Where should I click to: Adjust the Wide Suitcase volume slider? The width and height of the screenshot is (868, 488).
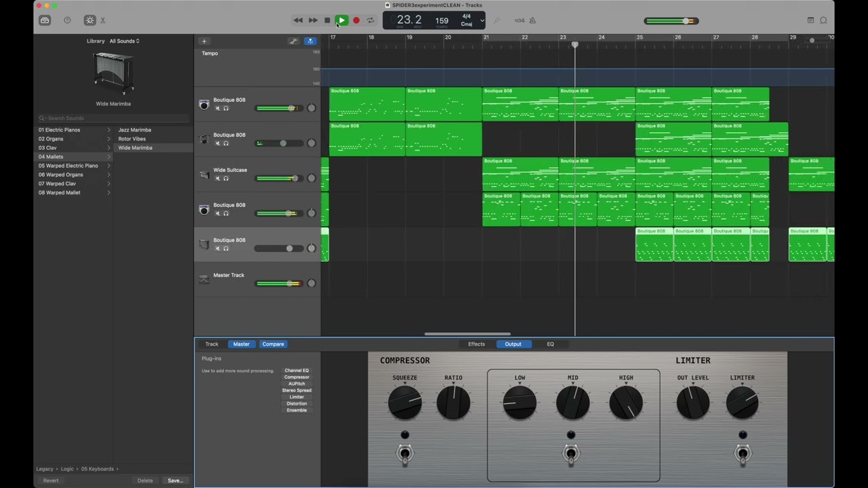coord(279,178)
